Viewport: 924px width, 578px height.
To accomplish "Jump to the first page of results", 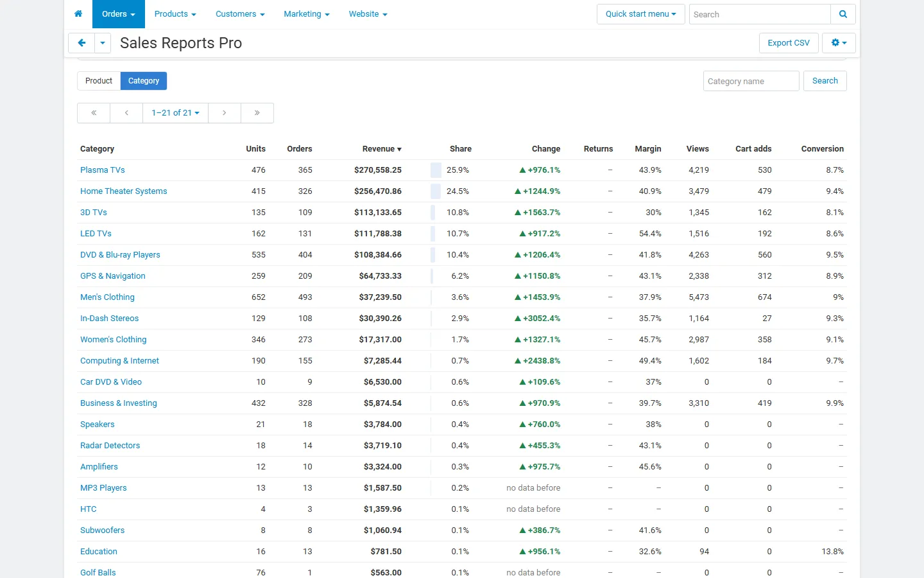I will point(94,113).
